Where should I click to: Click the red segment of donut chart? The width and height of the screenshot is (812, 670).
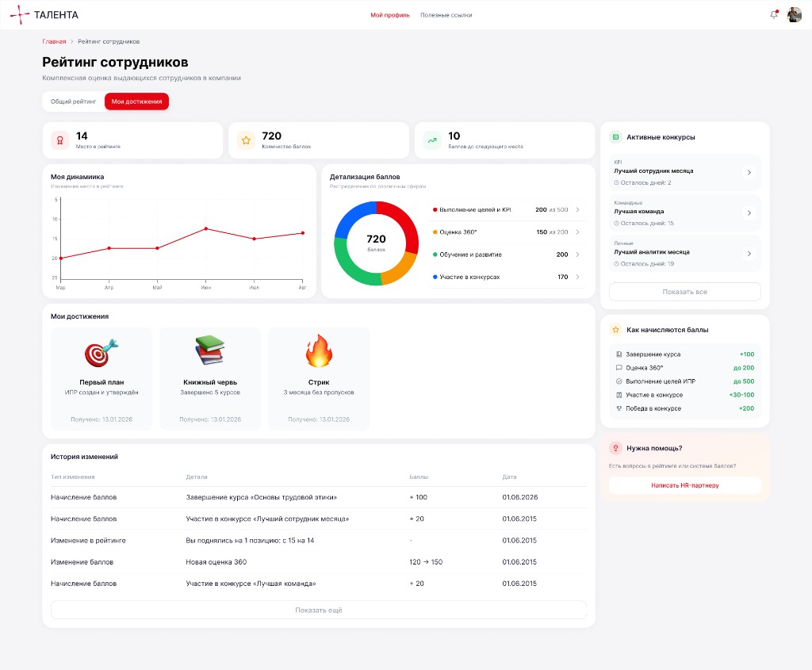coord(404,221)
